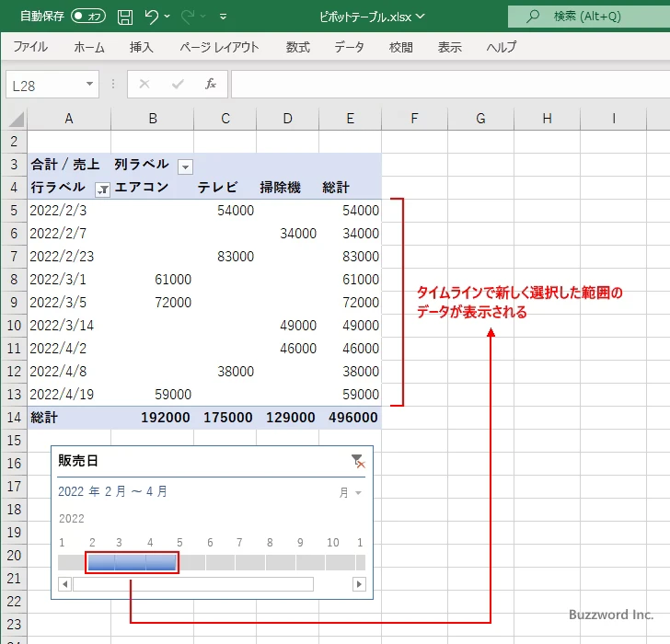Open the 月 time level dropdown

[x=351, y=493]
